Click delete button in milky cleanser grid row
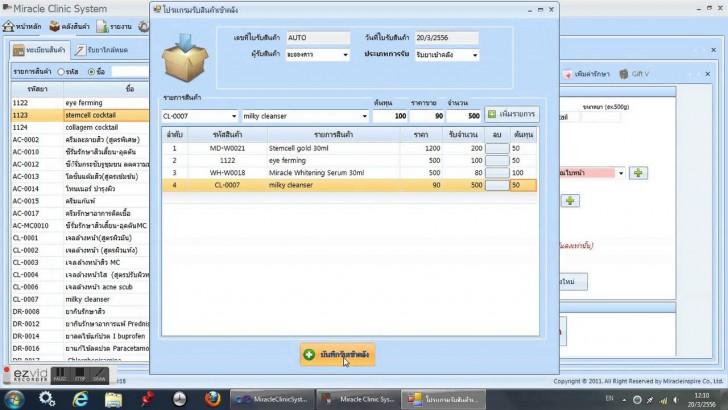The height and width of the screenshot is (410, 728). click(x=497, y=185)
